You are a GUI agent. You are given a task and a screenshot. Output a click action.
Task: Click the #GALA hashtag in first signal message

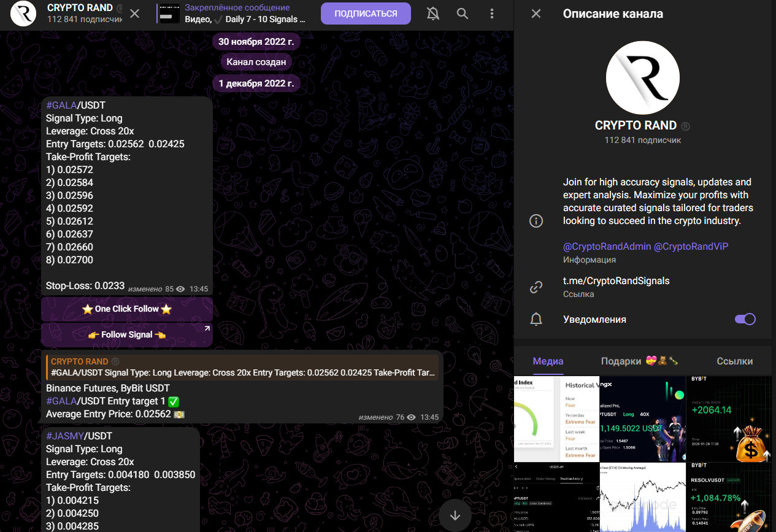pyautogui.click(x=61, y=106)
